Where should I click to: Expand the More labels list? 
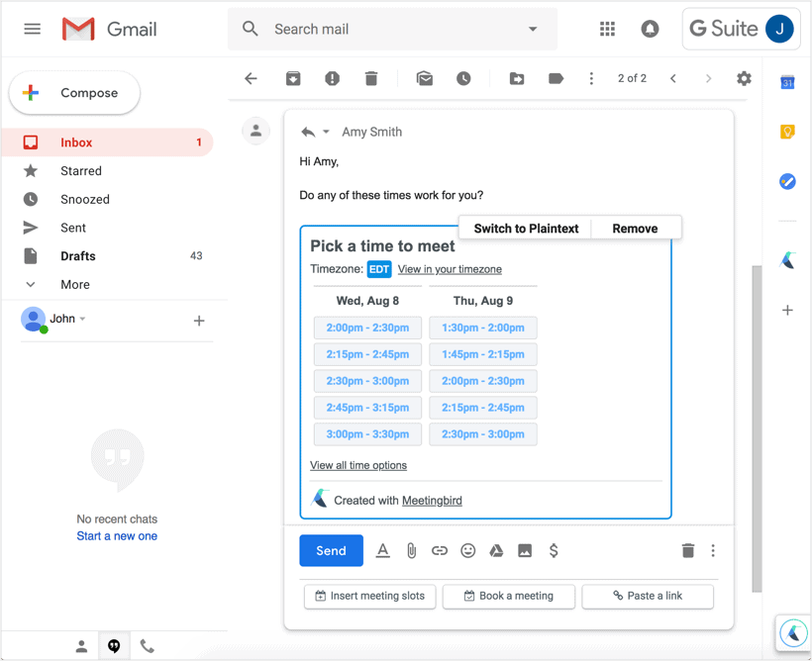click(74, 284)
